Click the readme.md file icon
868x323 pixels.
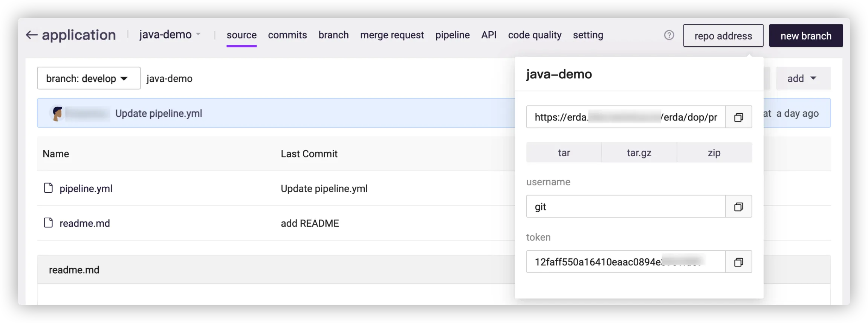click(x=48, y=223)
